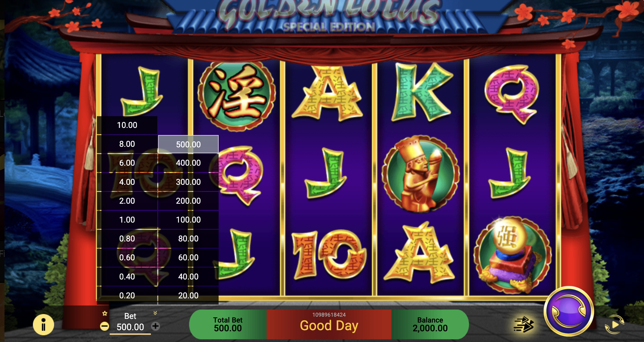Activate the turbo fast-play arrows icon
Image resolution: width=644 pixels, height=342 pixels.
524,325
